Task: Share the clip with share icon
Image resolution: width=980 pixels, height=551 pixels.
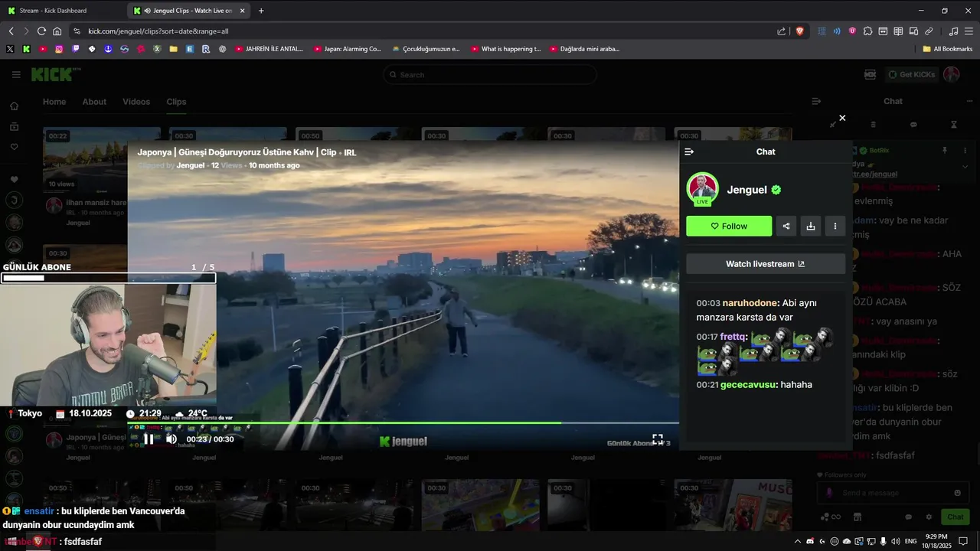Action: coord(786,226)
